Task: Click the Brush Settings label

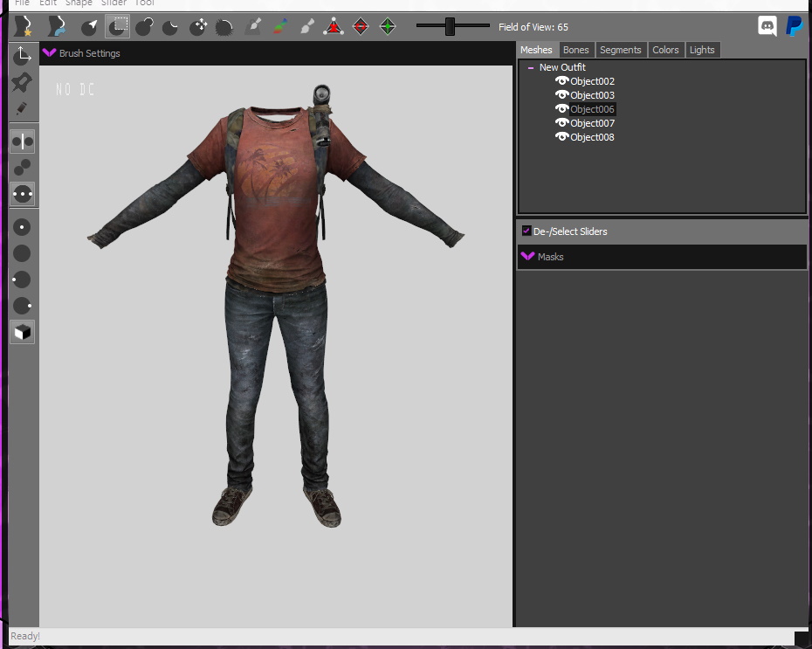Action: [90, 53]
